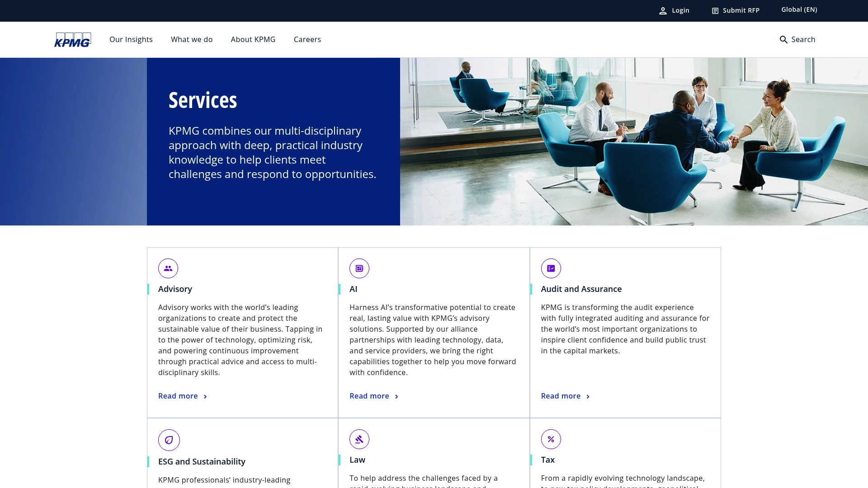Click the "Harness AI's transformative potential" paragraph
This screenshot has height=488, width=868.
(x=433, y=340)
